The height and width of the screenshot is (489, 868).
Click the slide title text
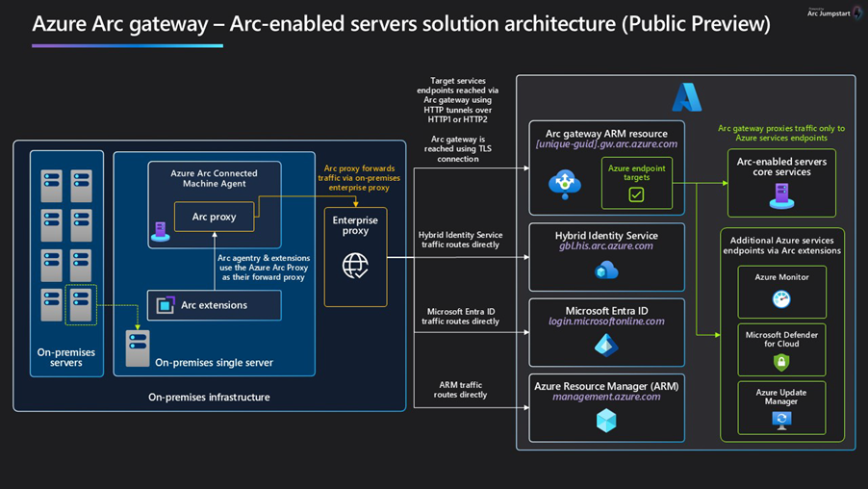(400, 24)
